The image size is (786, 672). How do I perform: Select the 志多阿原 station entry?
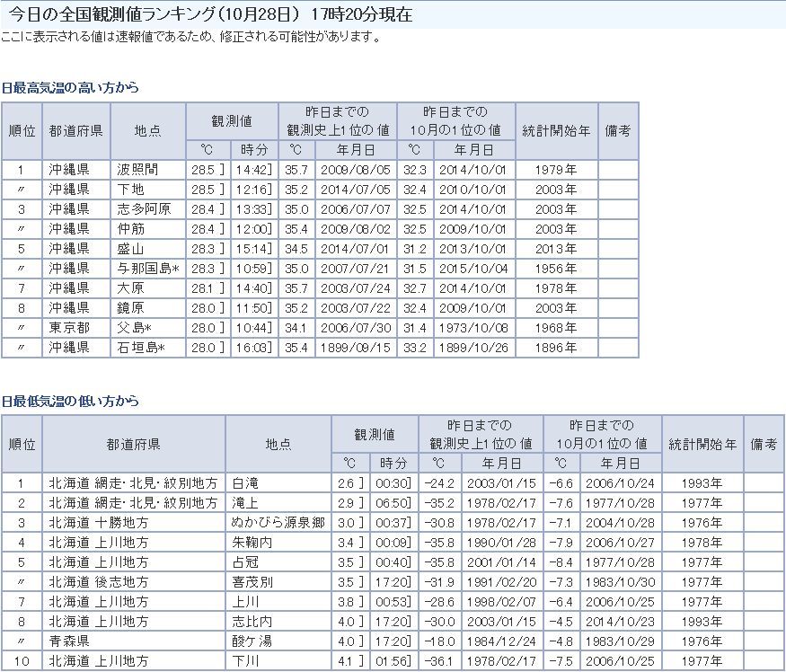[x=140, y=209]
